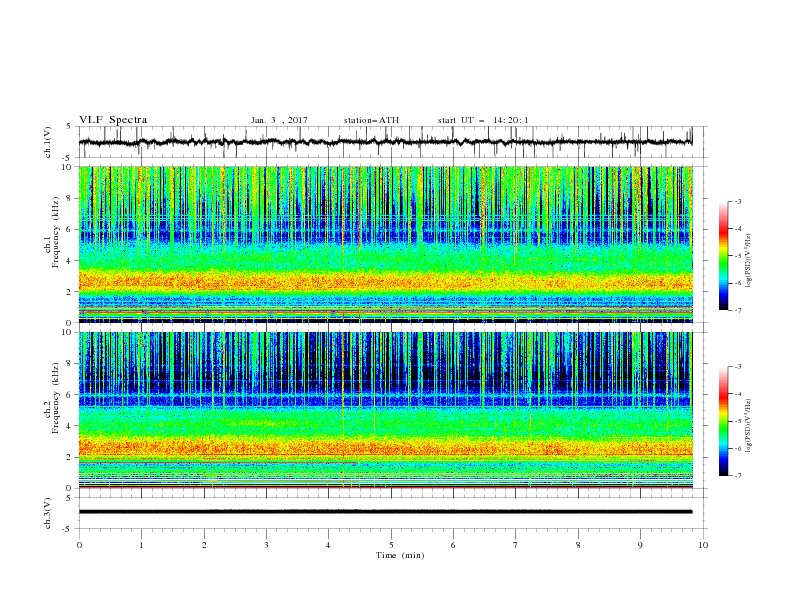This screenshot has height=612, width=792.
Task: Click the "-7" tick on ch.1 colorbar
Action: (x=737, y=310)
